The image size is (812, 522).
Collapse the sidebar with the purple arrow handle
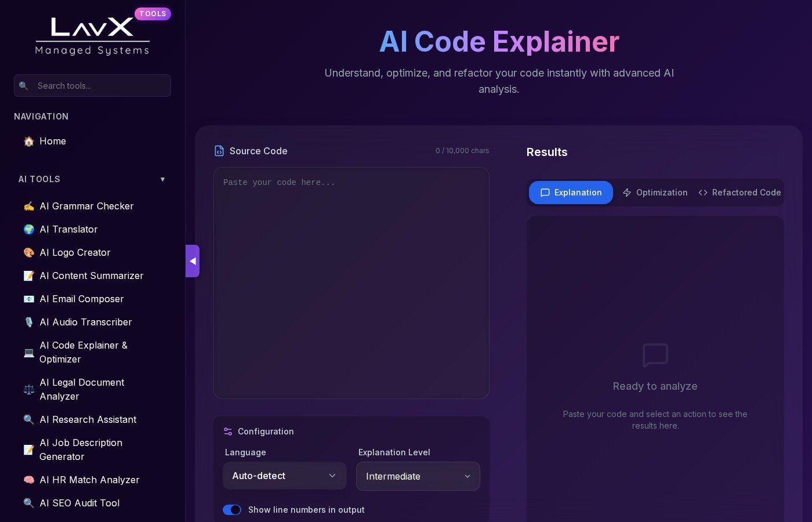coord(193,261)
